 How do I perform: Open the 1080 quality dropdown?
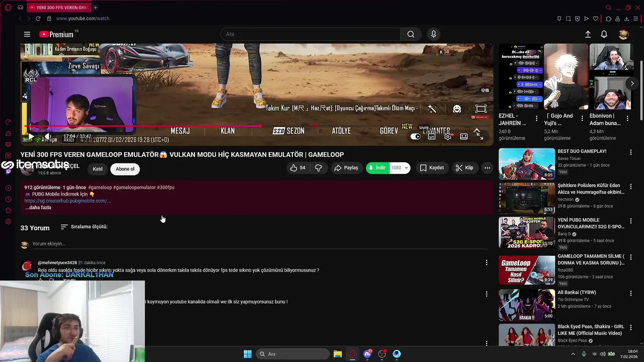click(400, 168)
